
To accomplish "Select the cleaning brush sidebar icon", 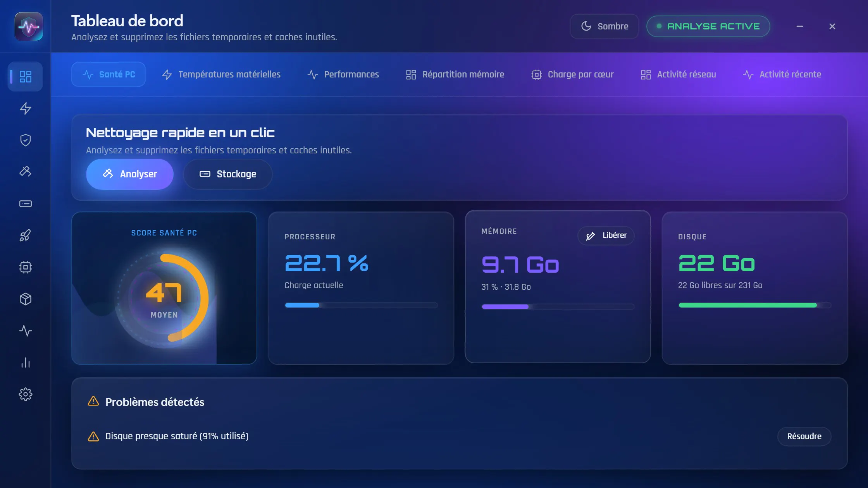I will [25, 172].
